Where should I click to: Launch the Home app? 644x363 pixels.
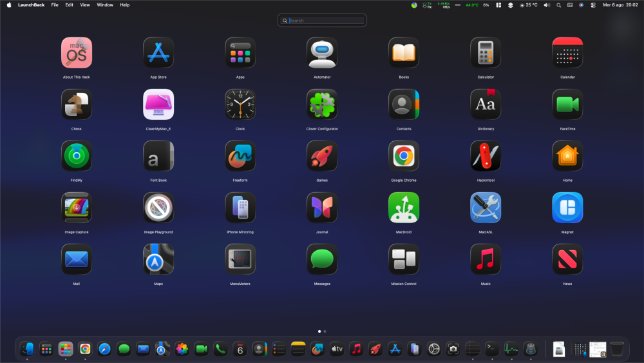pyautogui.click(x=567, y=156)
